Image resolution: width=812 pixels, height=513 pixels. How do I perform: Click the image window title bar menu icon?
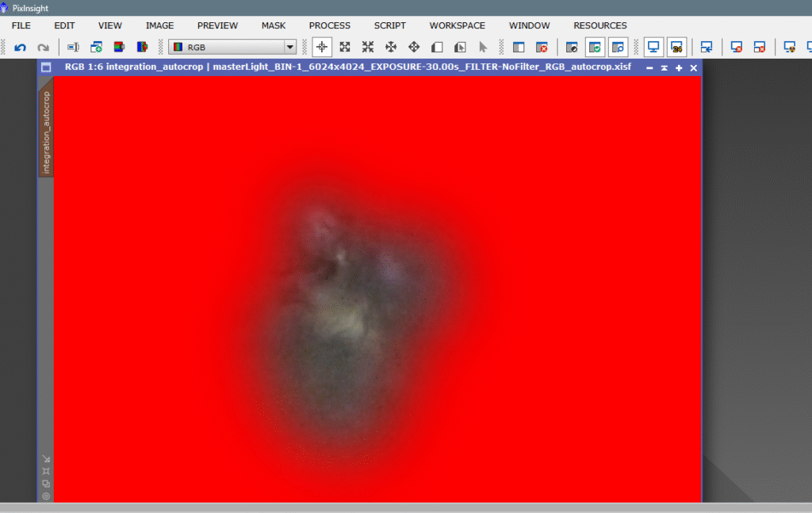tap(46, 67)
